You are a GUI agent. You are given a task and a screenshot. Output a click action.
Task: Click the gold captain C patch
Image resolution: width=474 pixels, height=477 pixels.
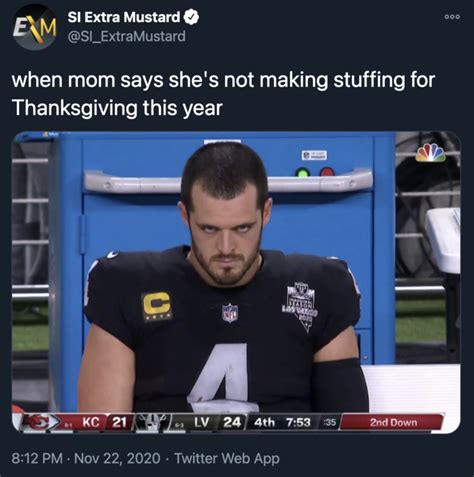click(x=157, y=305)
